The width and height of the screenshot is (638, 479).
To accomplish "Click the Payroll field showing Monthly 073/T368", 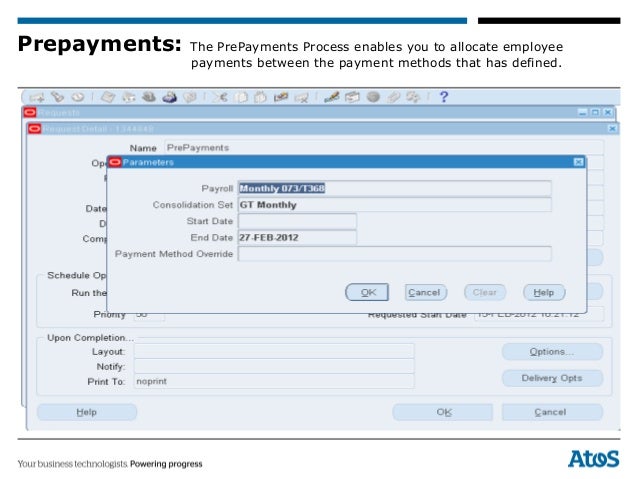I will [x=395, y=188].
